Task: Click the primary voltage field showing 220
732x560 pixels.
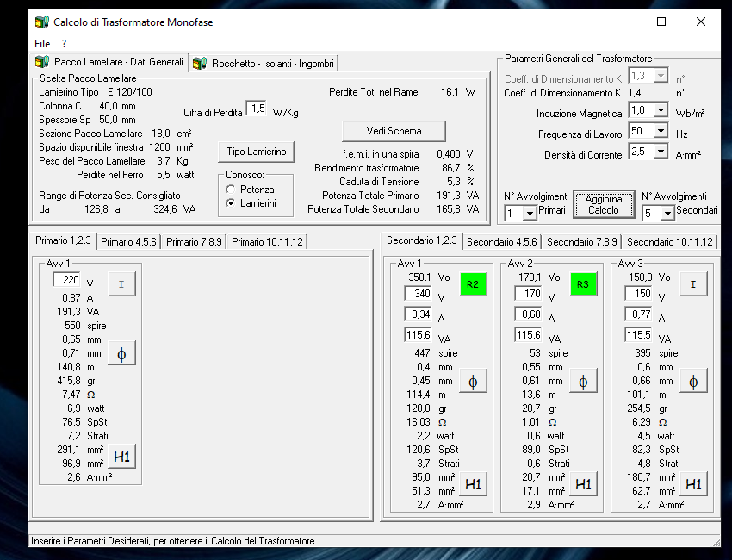Action: click(x=67, y=279)
